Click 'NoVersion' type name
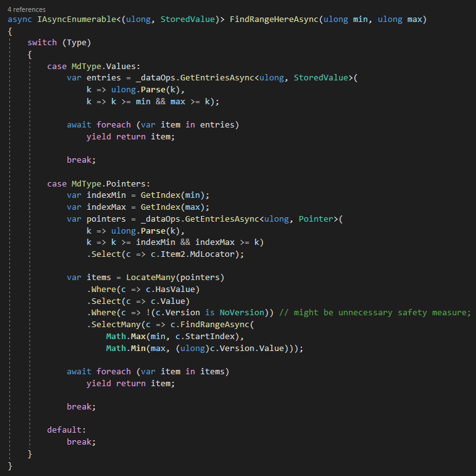 click(242, 313)
